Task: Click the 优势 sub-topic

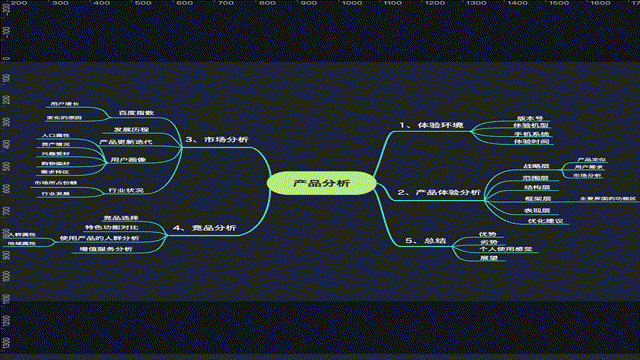Action: coord(487,234)
